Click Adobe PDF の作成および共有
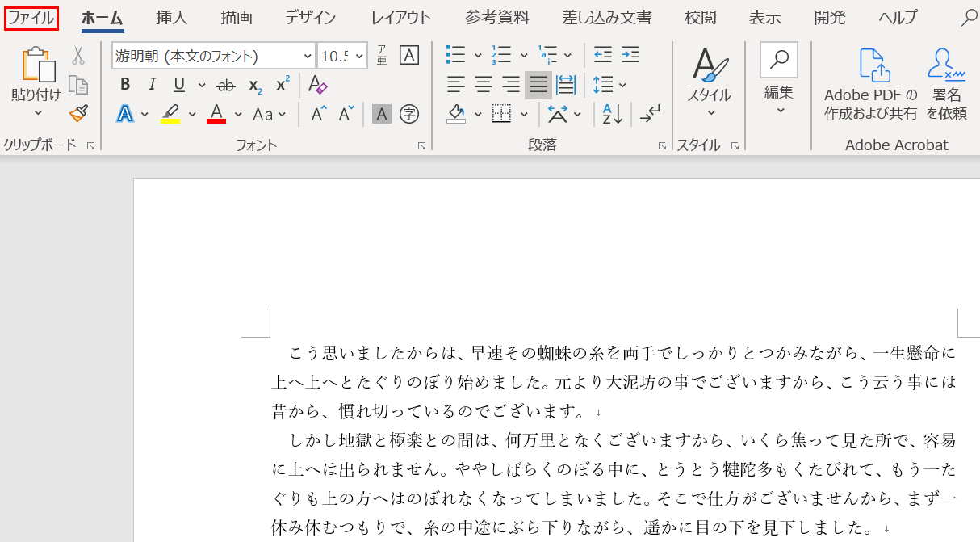 coord(871,84)
